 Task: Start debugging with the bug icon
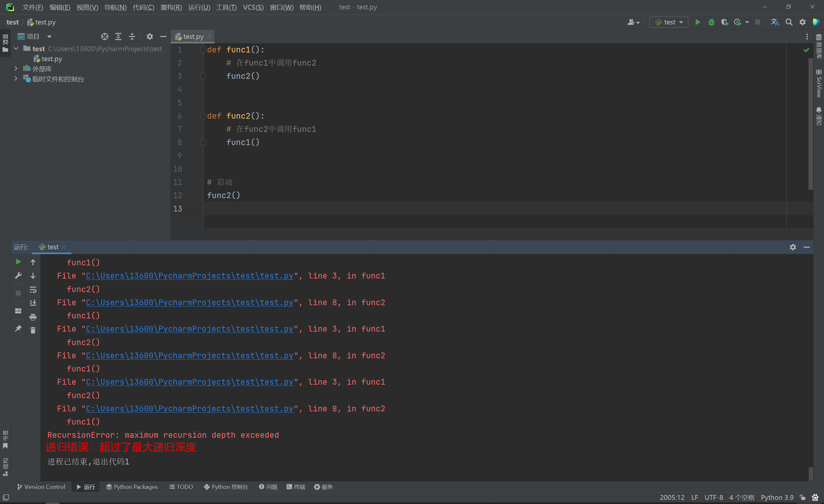(x=711, y=22)
